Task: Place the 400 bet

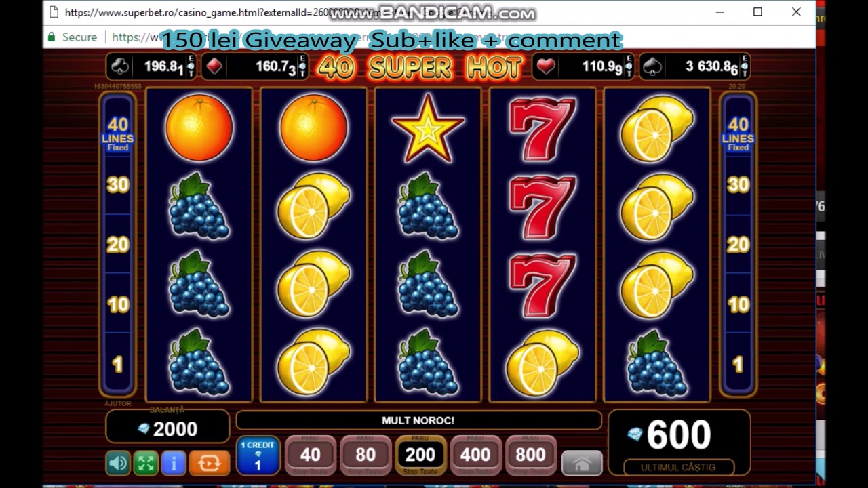Action: pos(475,455)
